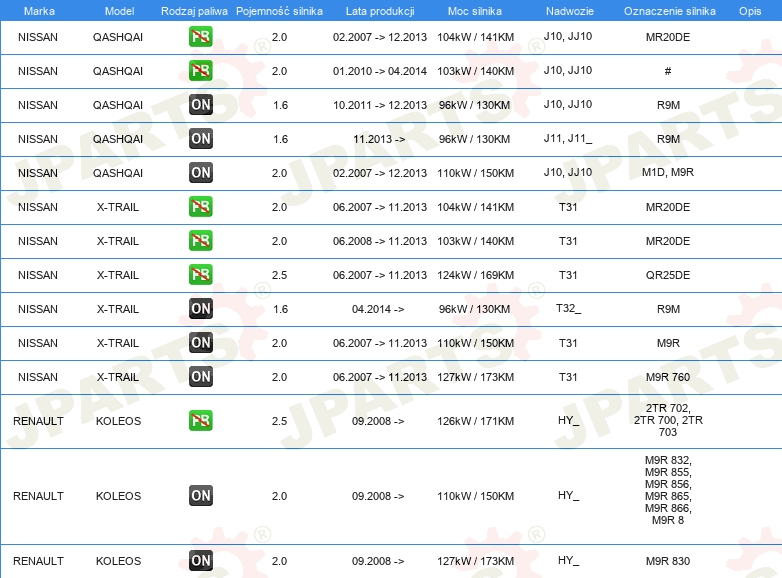782x578 pixels.
Task: Click petrol icon in X-Trail 104kW / 141KM row
Action: pos(200,206)
